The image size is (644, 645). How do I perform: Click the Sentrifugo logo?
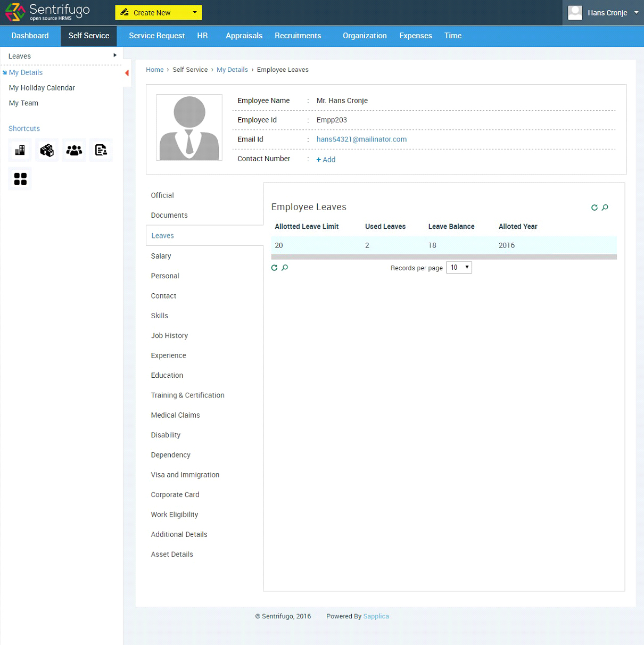[47, 12]
